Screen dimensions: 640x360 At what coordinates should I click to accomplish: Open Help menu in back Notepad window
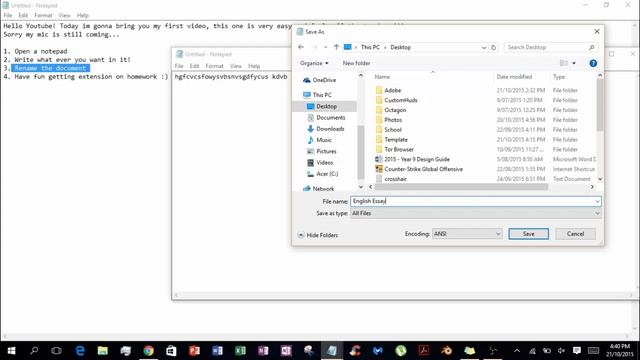coord(83,15)
